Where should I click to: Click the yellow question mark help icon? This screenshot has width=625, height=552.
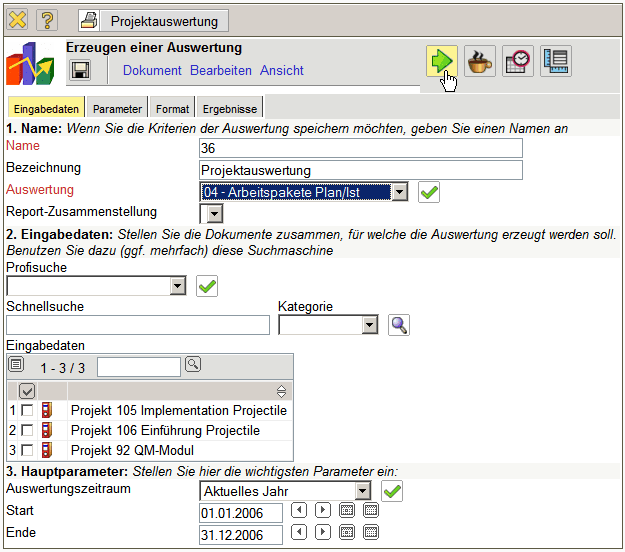(47, 20)
